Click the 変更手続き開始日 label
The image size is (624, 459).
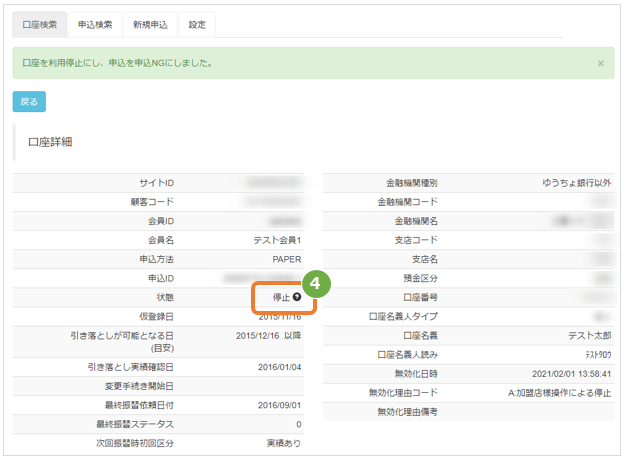(139, 386)
